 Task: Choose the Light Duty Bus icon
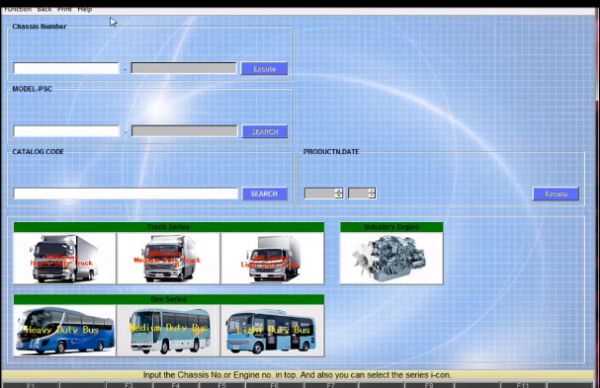272,331
